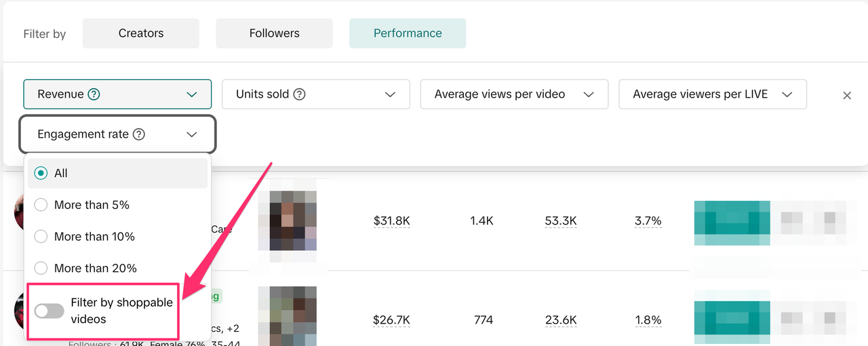The width and height of the screenshot is (868, 346).
Task: Select the Performance filter tab
Action: 408,33
